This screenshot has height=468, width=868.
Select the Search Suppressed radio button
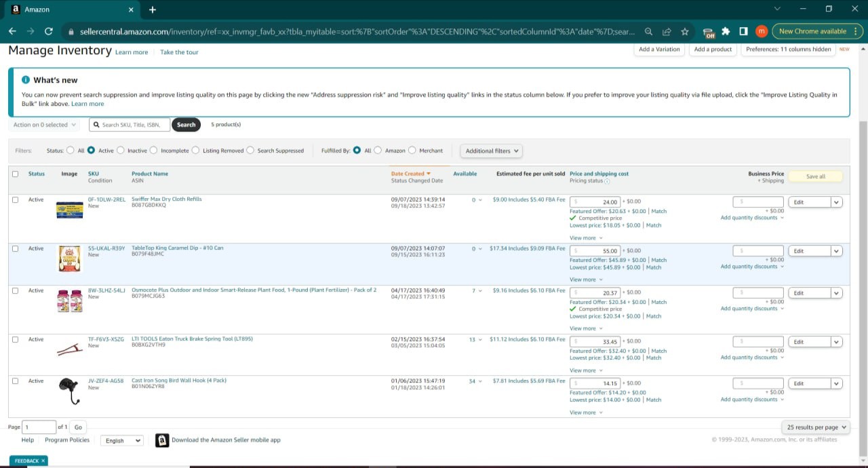250,151
